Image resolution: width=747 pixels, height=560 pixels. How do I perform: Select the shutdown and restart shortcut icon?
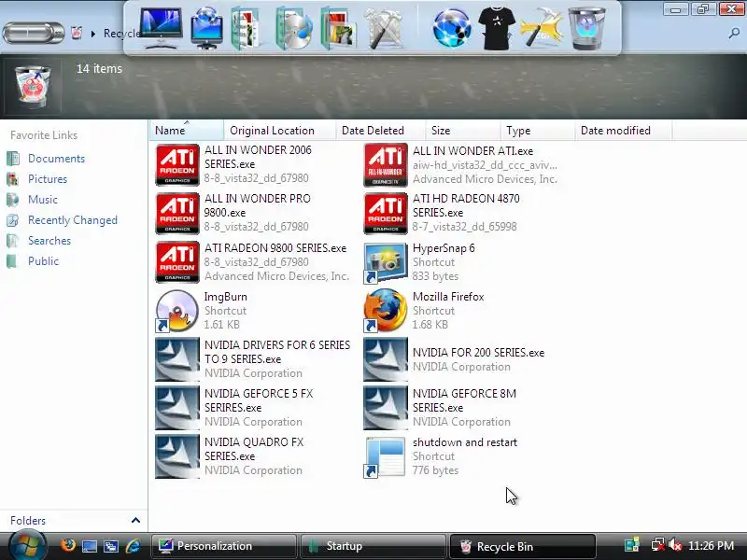386,457
